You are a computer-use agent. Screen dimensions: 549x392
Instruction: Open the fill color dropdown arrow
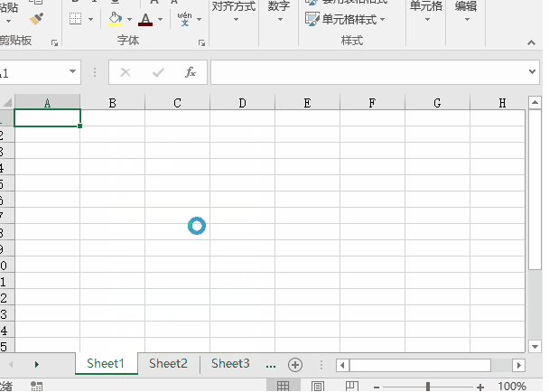[x=129, y=19]
